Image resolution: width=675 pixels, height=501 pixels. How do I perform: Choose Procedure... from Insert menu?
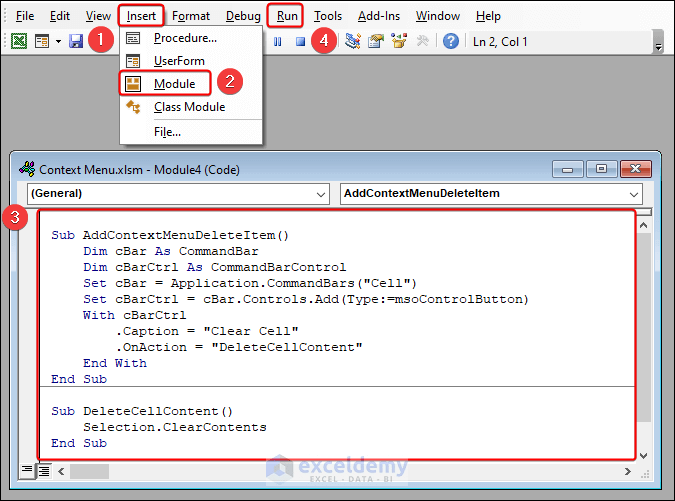pyautogui.click(x=191, y=38)
